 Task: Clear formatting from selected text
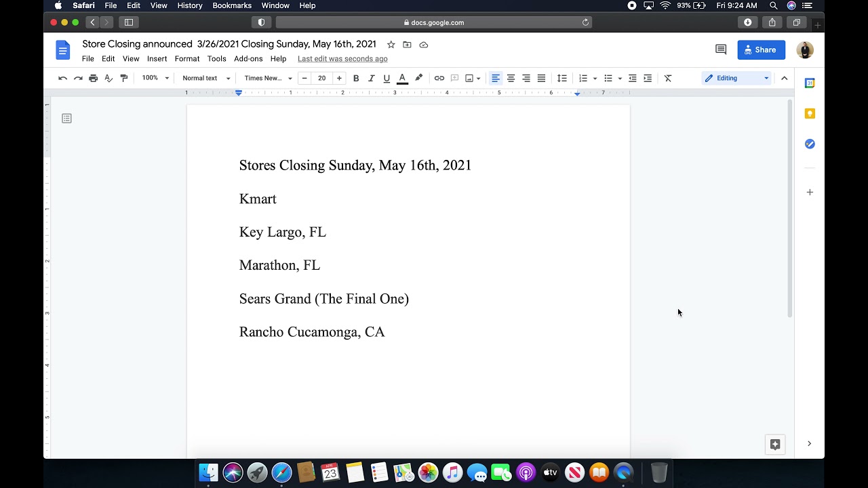click(x=668, y=78)
